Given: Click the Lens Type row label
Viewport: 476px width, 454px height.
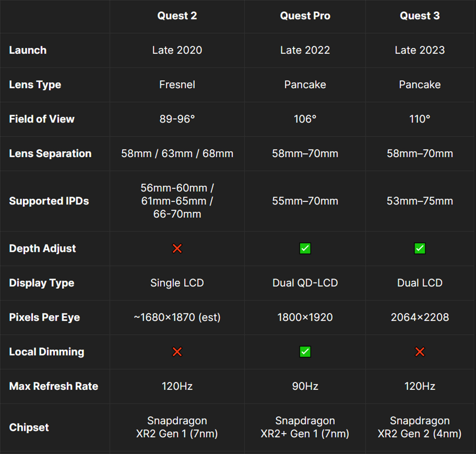Looking at the screenshot, I should tap(35, 85).
